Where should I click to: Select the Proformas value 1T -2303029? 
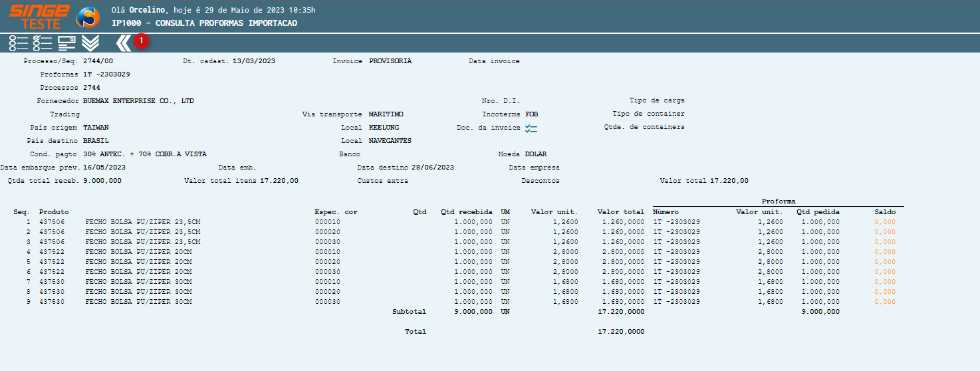pyautogui.click(x=106, y=74)
